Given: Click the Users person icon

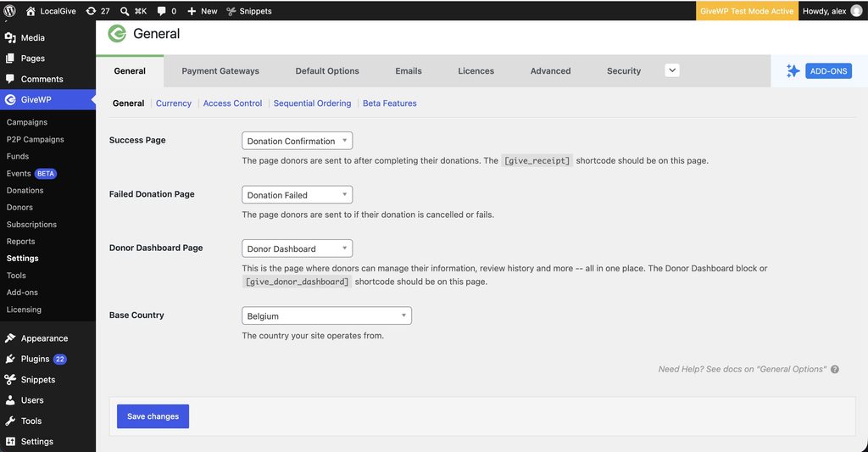Looking at the screenshot, I should pyautogui.click(x=10, y=400).
